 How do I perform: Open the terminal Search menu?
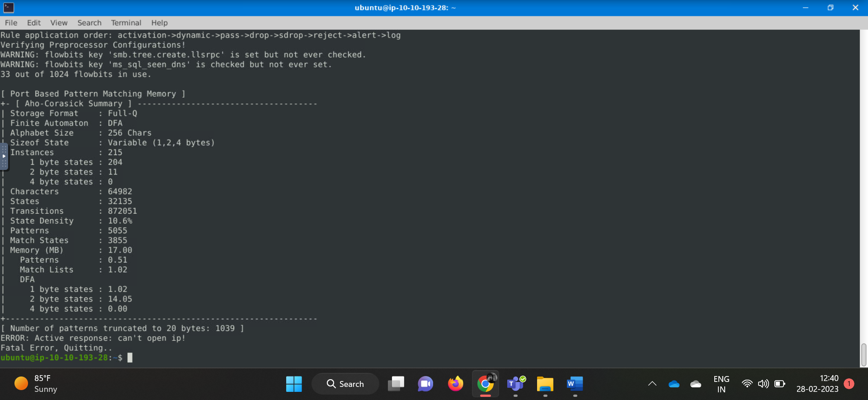[89, 23]
